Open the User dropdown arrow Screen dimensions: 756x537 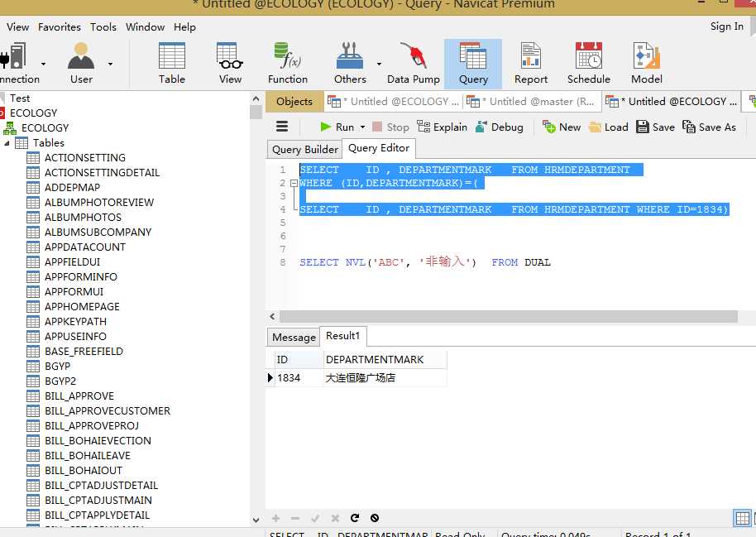click(x=110, y=64)
